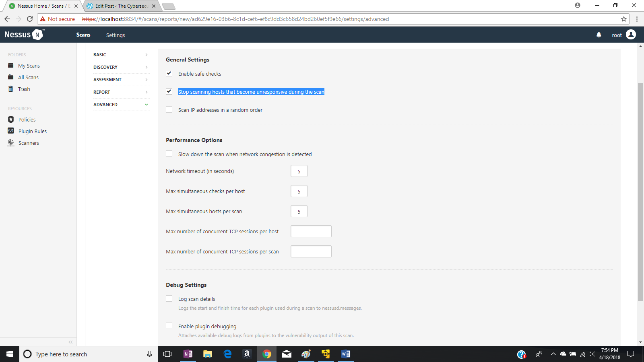Screen dimensions: 644x362
Task: Click the Not secure warning
Action: click(58, 19)
